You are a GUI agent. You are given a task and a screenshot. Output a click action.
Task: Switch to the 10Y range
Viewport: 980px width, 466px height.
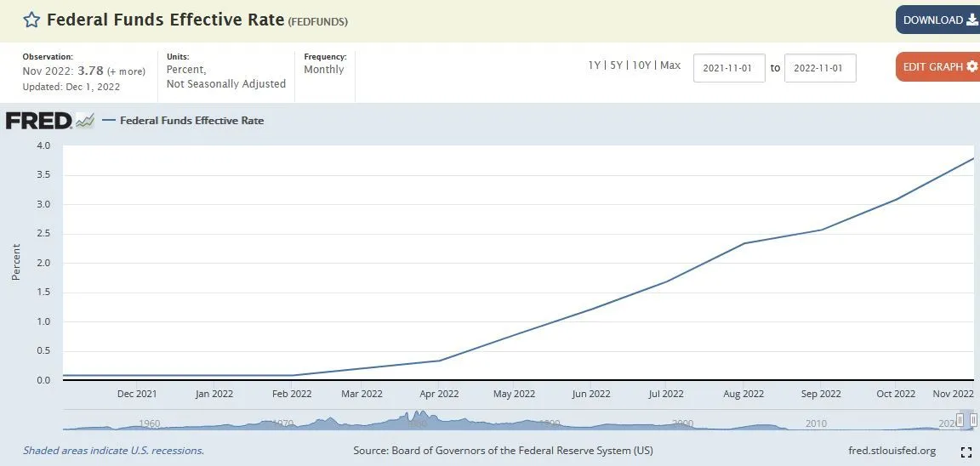pyautogui.click(x=641, y=65)
